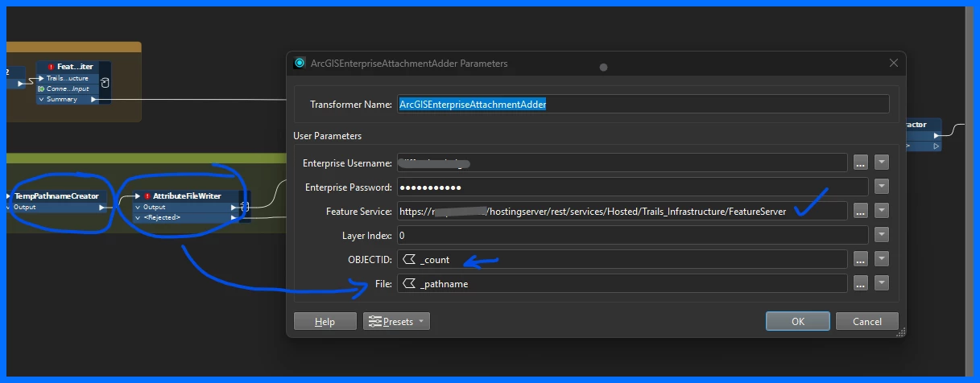Click the Help button
Viewport: 980px width, 383px height.
tap(325, 321)
